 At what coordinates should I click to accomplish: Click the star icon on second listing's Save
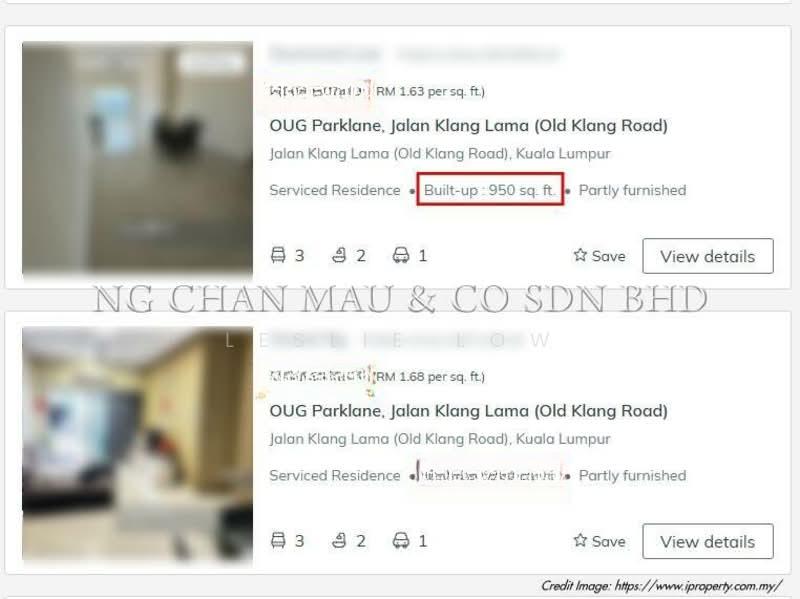580,540
